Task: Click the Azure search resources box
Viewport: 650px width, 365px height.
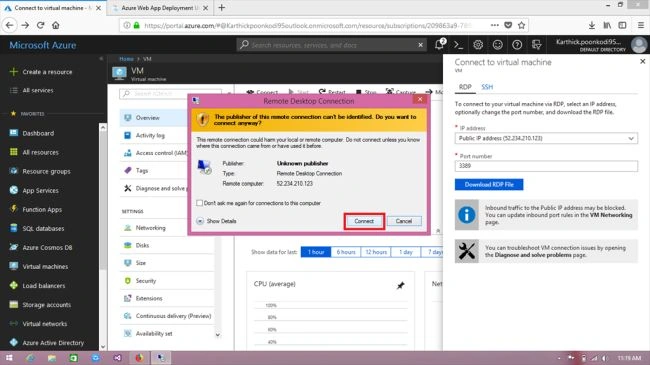Action: point(332,45)
